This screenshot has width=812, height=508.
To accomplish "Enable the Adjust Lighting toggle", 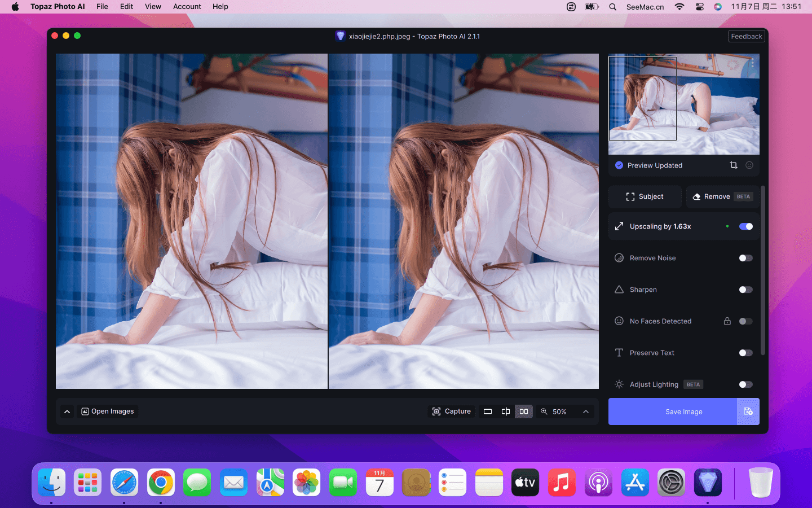I will [x=745, y=384].
